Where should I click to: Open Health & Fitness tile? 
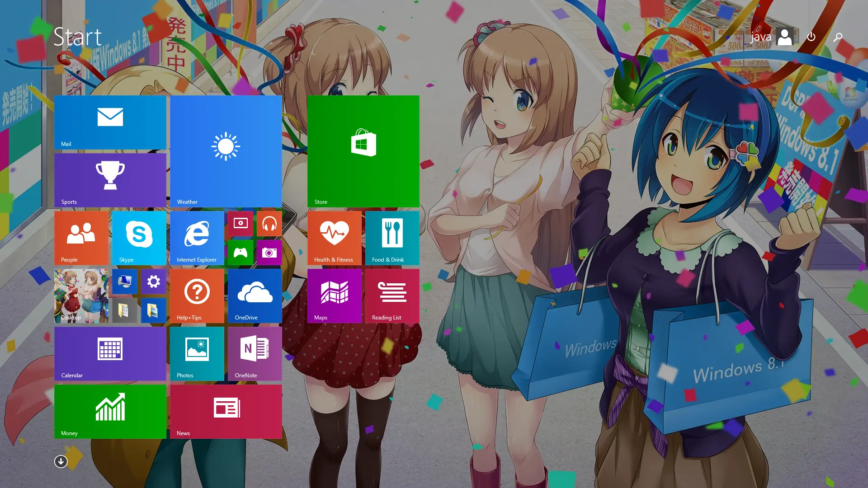click(335, 238)
